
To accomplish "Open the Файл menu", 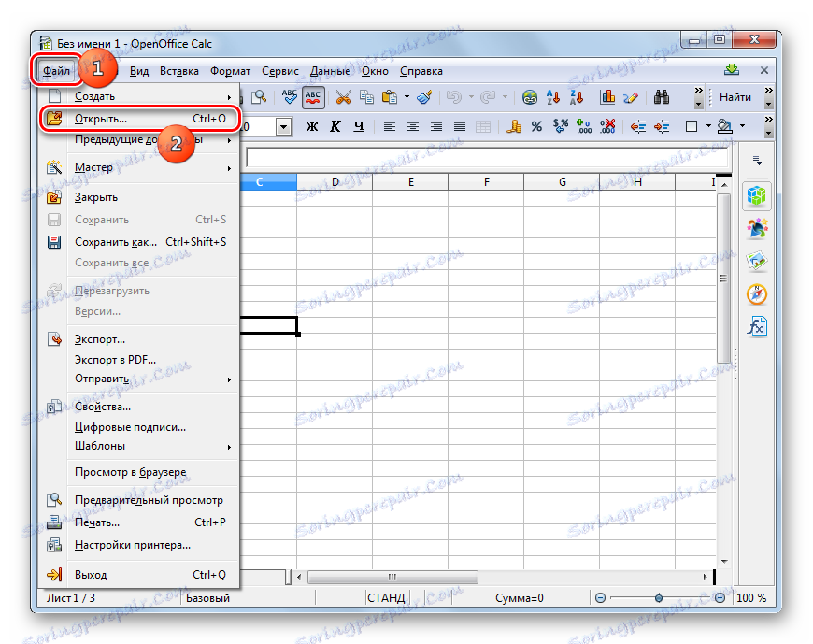I will 56,71.
